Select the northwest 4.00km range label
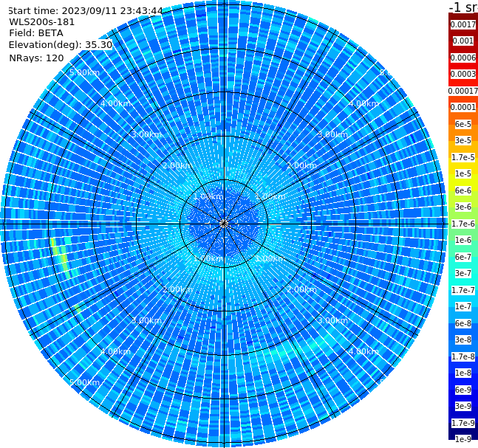The width and height of the screenshot is (478, 448). [x=115, y=103]
